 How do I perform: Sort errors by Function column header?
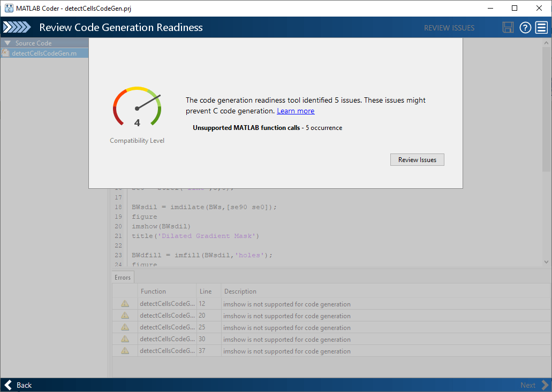tap(153, 291)
